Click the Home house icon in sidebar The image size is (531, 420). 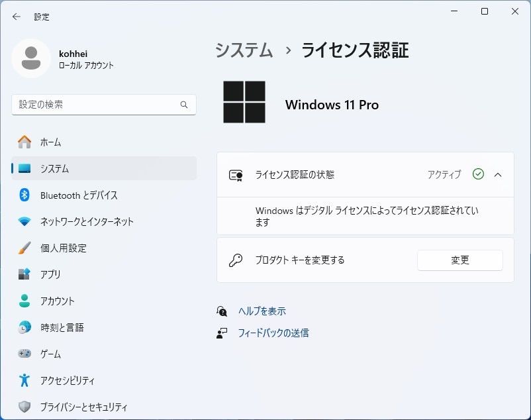24,142
